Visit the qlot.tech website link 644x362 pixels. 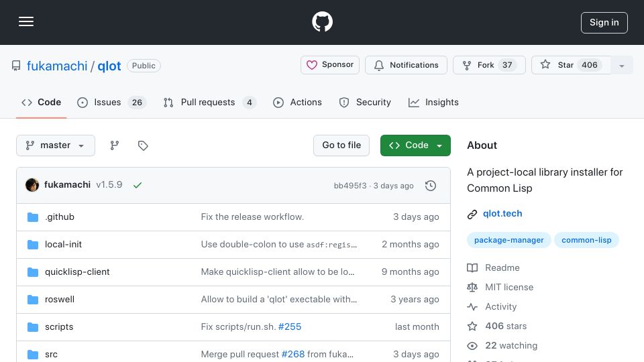(502, 213)
